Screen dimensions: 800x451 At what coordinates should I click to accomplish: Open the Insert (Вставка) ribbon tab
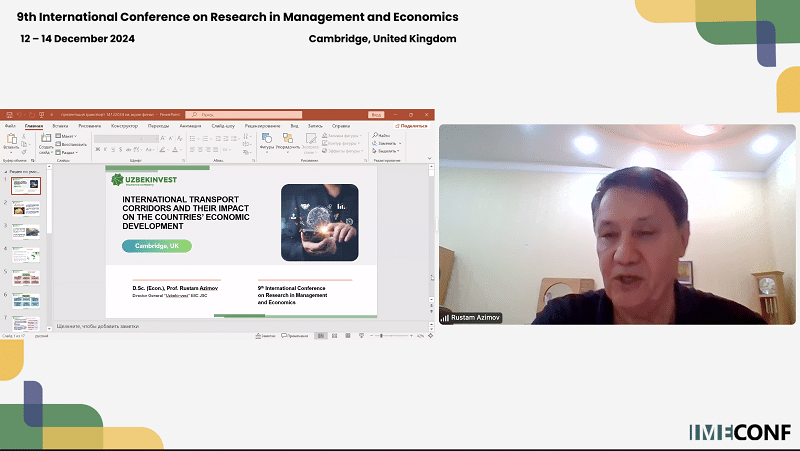click(x=61, y=126)
